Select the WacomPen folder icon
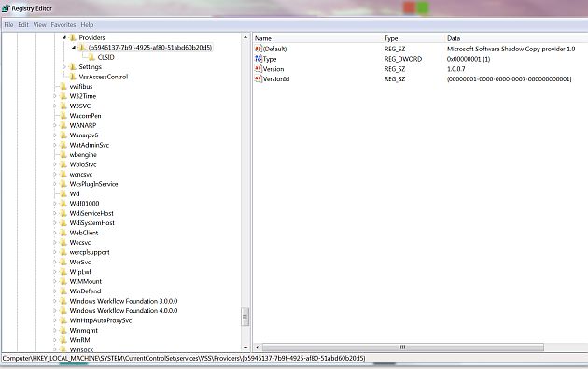This screenshot has height=369, width=588. tap(63, 116)
